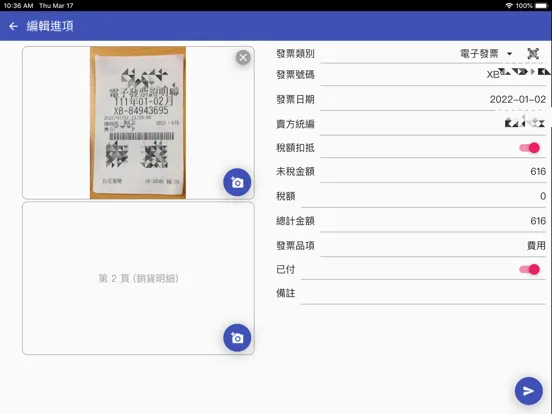Viewport: 552px width, 414px height.
Task: Change the 發票日期 2022-01-02
Action: point(433,99)
